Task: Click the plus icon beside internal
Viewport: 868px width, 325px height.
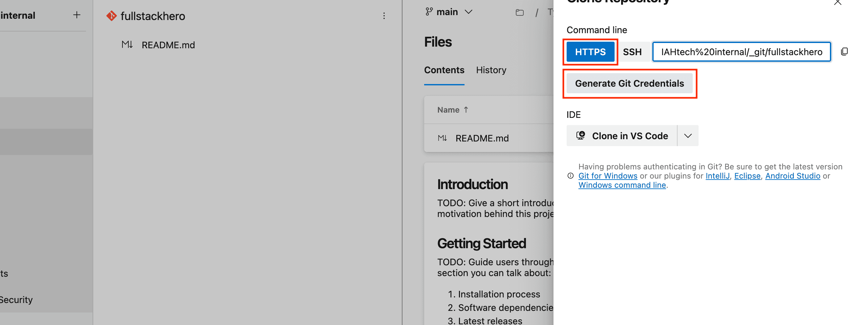Action: (77, 15)
